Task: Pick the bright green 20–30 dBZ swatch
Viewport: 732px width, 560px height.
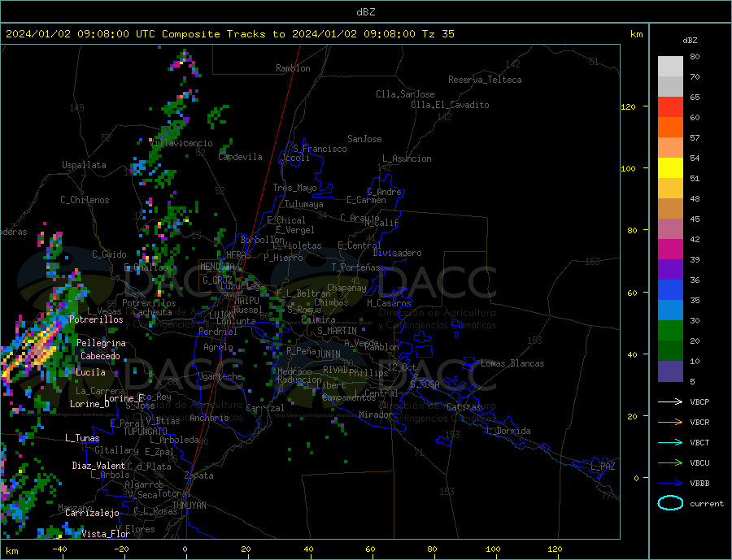Action: (x=670, y=331)
